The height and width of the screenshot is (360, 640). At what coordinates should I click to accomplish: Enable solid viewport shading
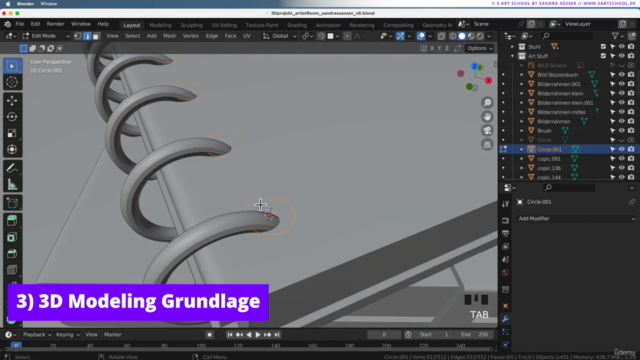pyautogui.click(x=462, y=36)
